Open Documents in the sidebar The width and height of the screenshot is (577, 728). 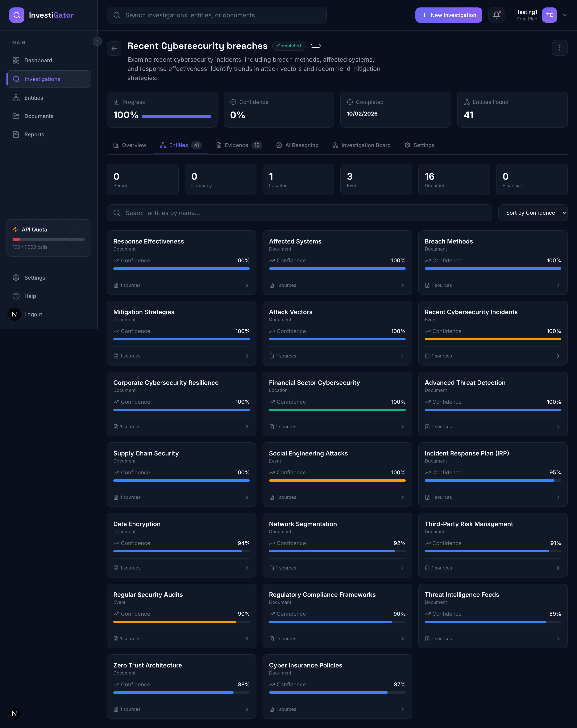[39, 116]
